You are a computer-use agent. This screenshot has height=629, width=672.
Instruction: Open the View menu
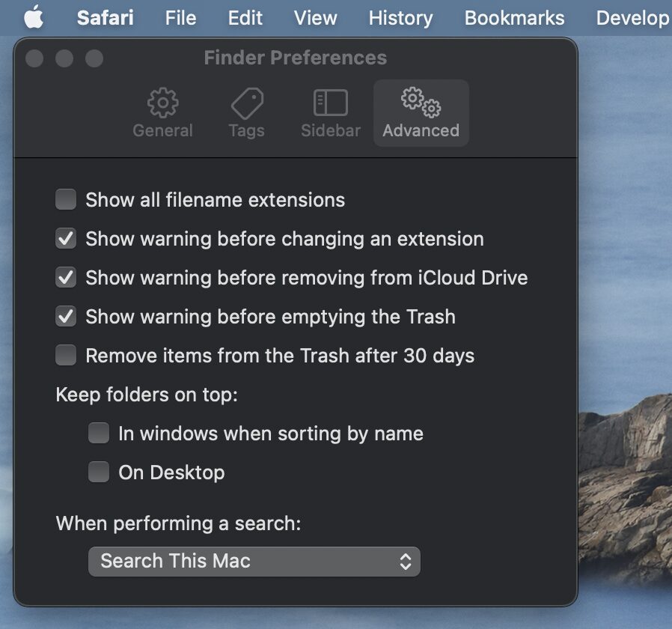point(315,18)
